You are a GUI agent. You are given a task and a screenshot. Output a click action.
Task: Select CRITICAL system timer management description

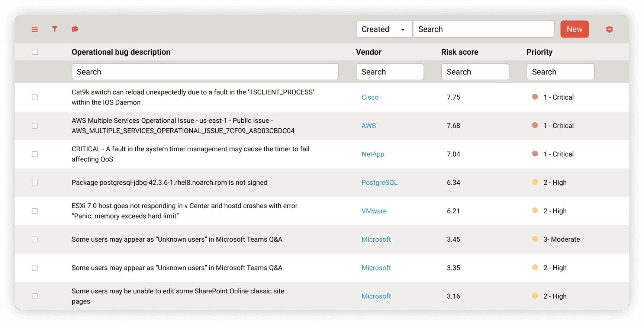[x=190, y=154]
